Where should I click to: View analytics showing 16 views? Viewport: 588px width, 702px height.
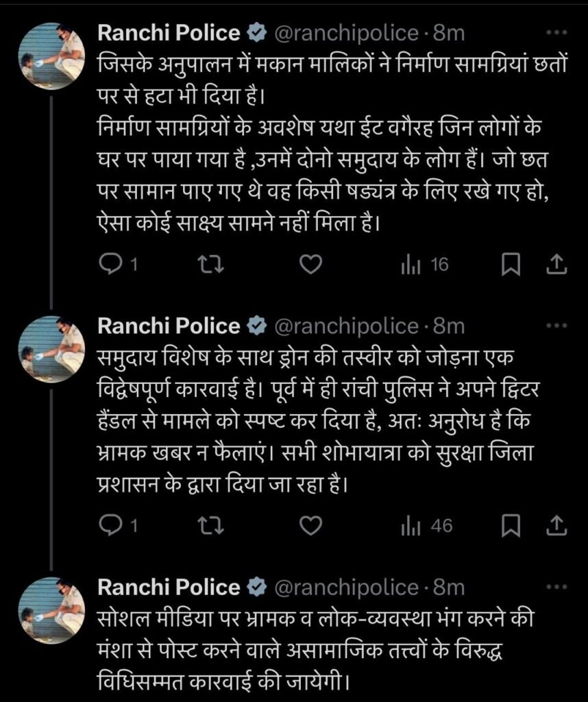coord(423,261)
